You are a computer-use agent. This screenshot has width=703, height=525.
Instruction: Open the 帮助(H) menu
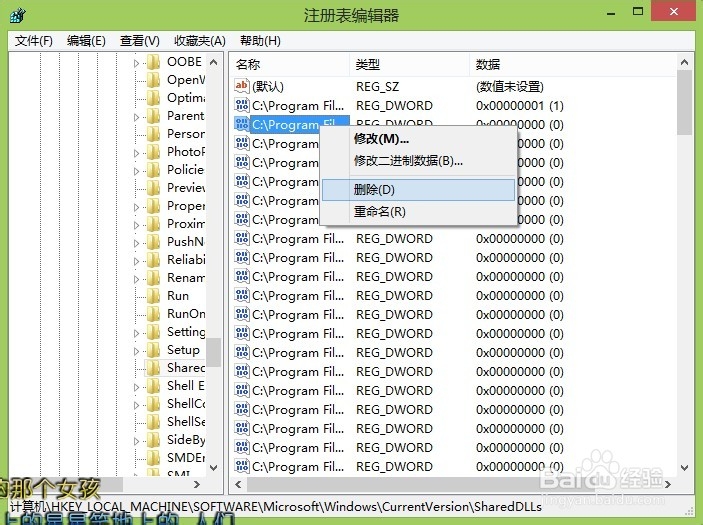click(x=260, y=41)
